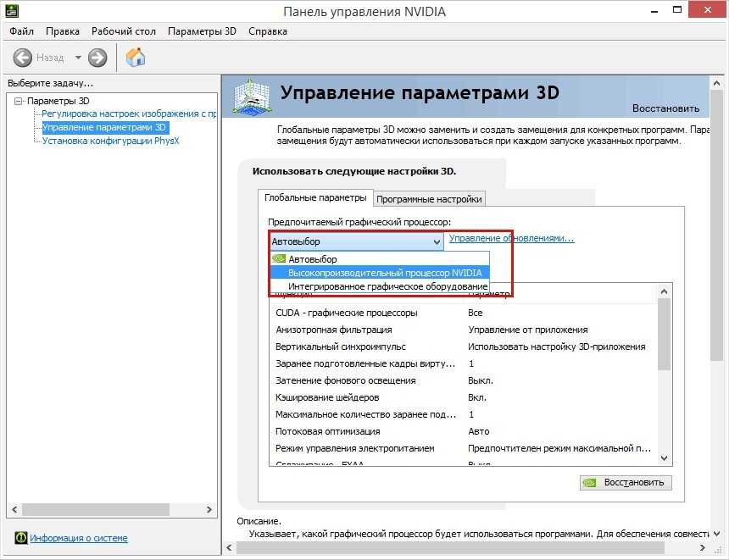Click value Использовать настройку 3D-приложения

click(557, 347)
